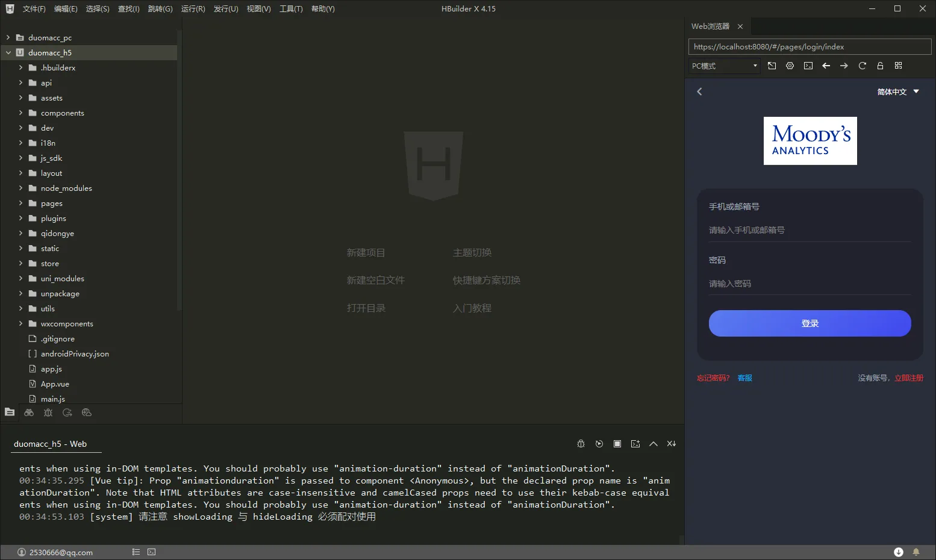Click the browser URL address bar
The image size is (936, 560).
click(x=810, y=47)
